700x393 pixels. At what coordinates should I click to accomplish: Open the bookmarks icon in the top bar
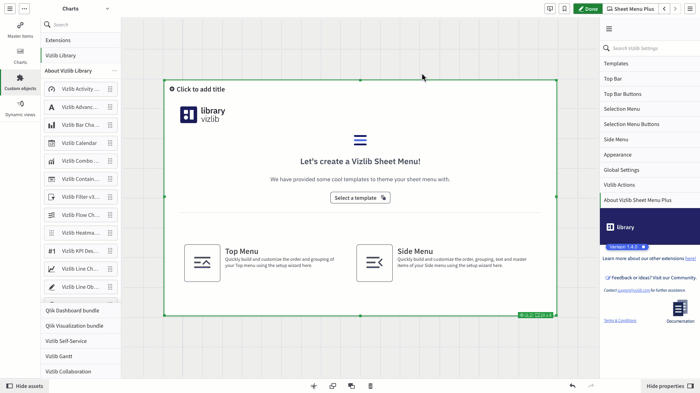(564, 8)
